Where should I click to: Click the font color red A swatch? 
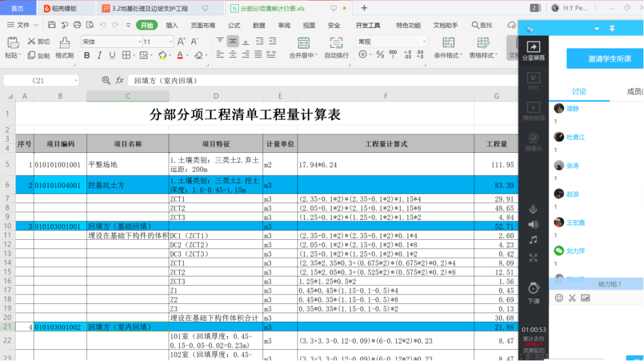[179, 55]
